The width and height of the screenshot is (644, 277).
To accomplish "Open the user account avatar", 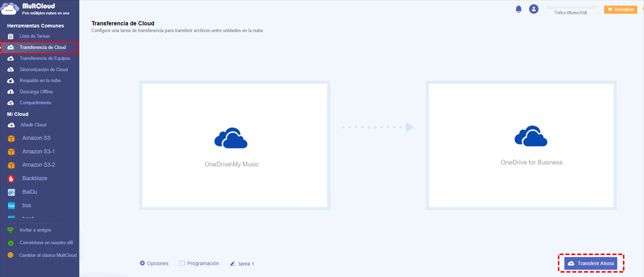I will (534, 9).
